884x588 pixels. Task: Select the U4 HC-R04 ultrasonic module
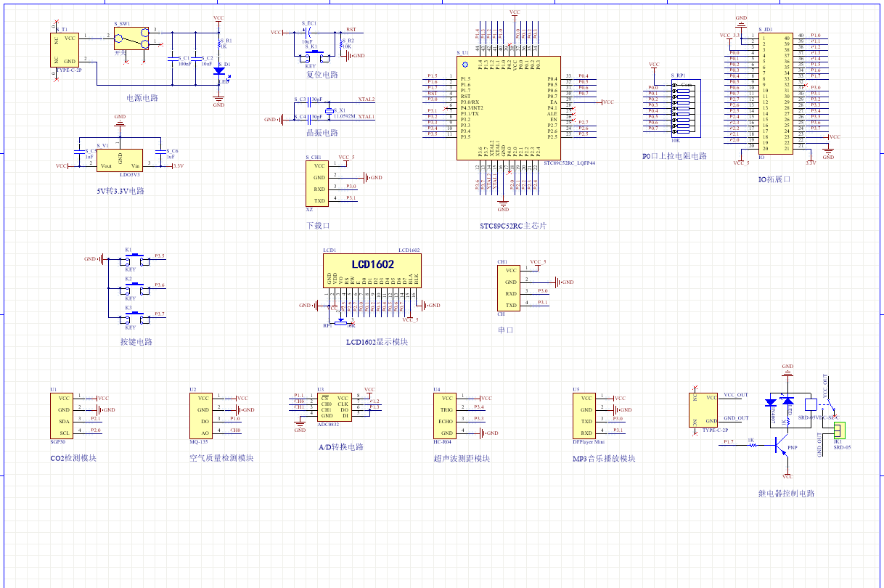click(x=445, y=415)
